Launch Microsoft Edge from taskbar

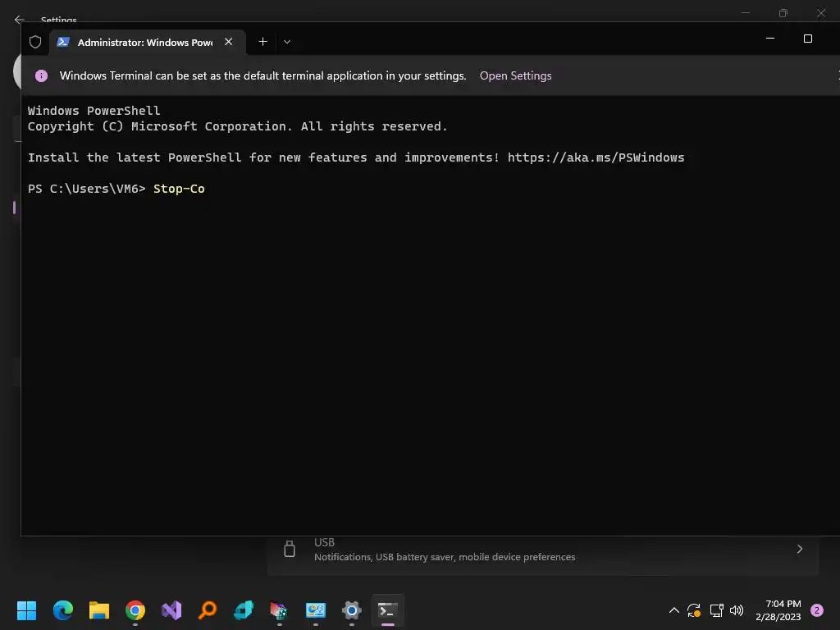point(62,610)
